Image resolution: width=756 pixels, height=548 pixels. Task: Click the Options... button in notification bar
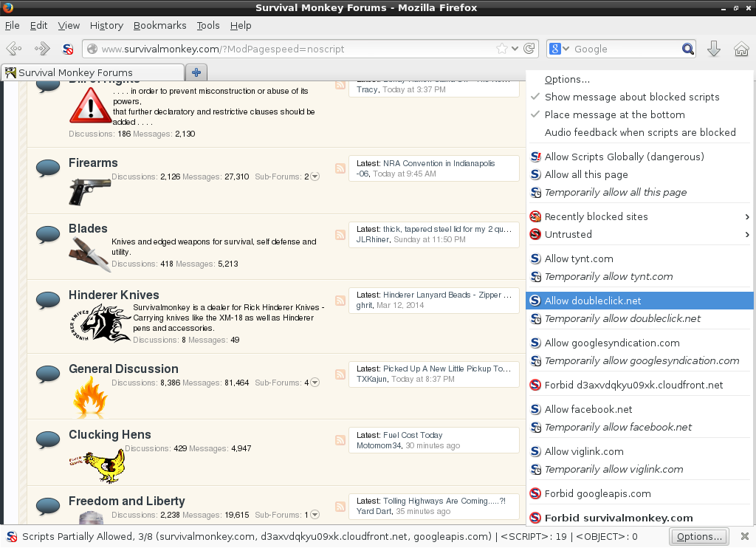coord(699,536)
